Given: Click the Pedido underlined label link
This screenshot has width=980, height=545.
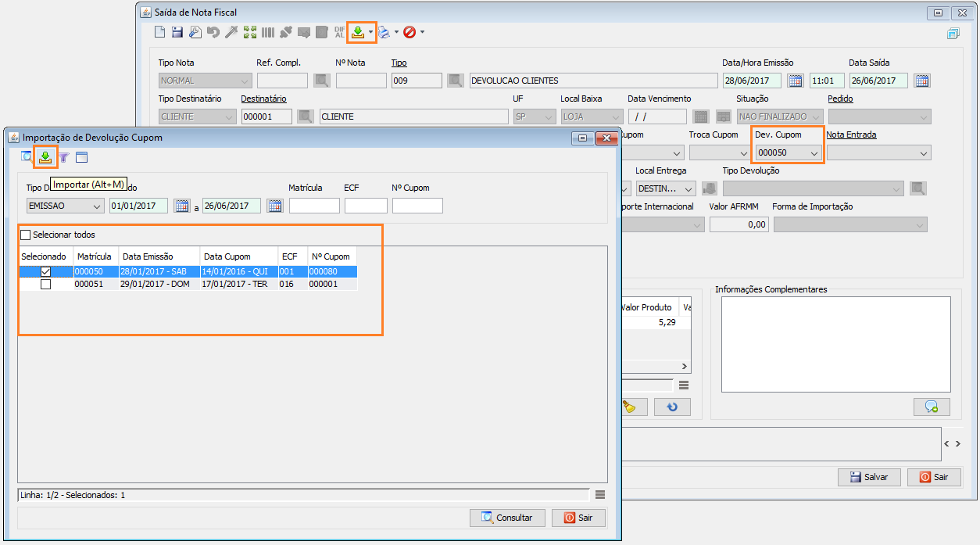Looking at the screenshot, I should pyautogui.click(x=840, y=99).
